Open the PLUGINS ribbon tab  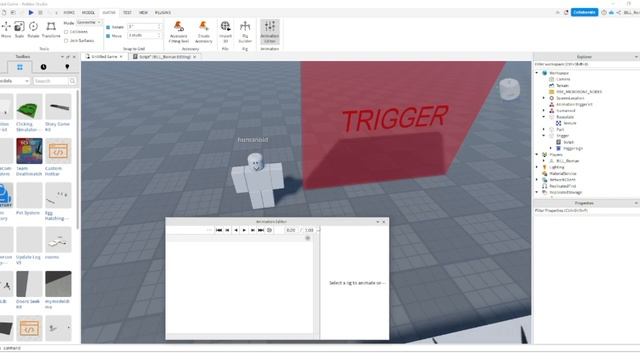tap(163, 13)
